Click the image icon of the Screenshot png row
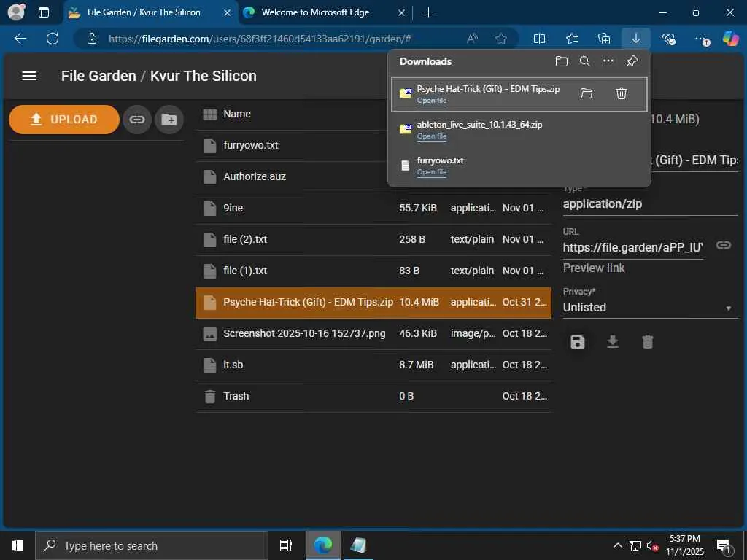The width and height of the screenshot is (747, 560). [209, 334]
